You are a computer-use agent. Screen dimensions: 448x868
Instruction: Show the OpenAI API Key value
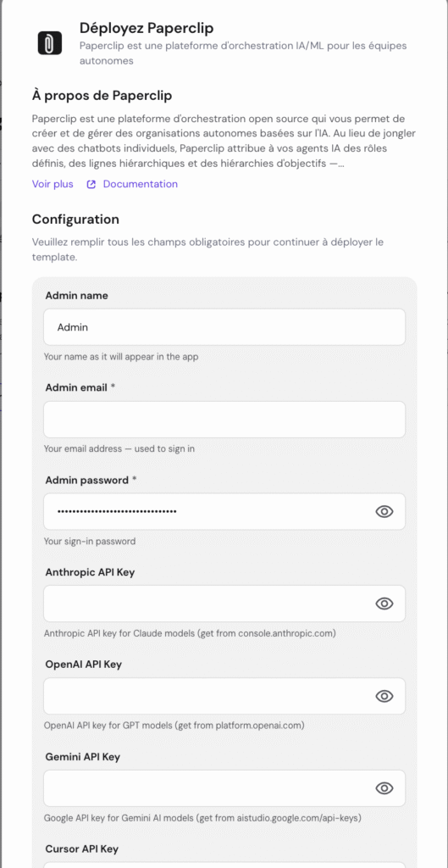(x=384, y=696)
